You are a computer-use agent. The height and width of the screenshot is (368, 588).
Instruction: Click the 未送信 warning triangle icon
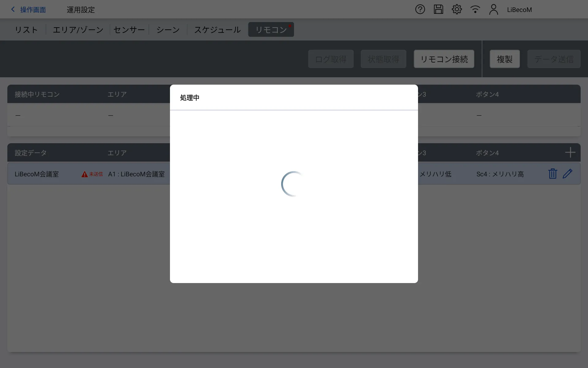pyautogui.click(x=85, y=174)
